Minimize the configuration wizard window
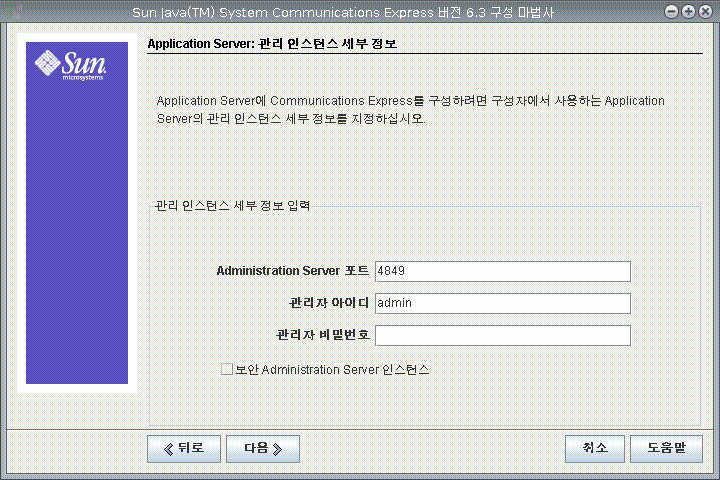Screen dimensions: 720x480 tap(671, 11)
